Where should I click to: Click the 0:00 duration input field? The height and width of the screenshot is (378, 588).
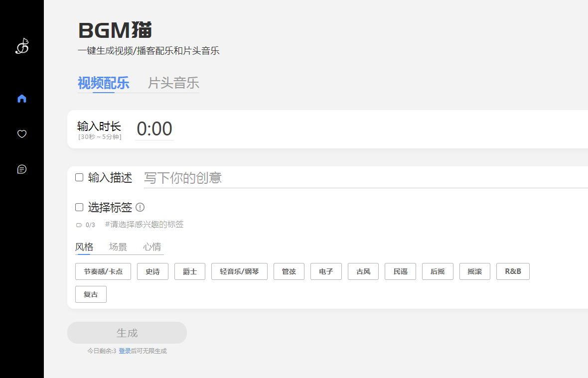[154, 129]
